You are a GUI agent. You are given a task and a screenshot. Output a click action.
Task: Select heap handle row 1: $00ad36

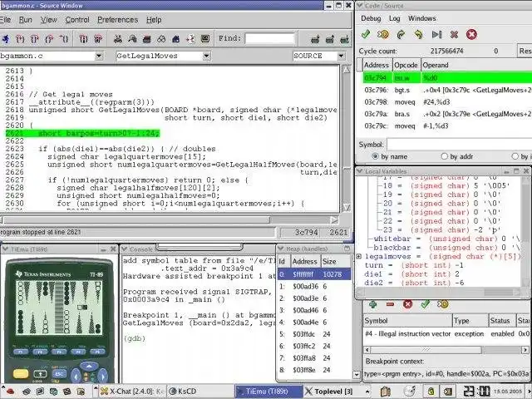pos(314,286)
